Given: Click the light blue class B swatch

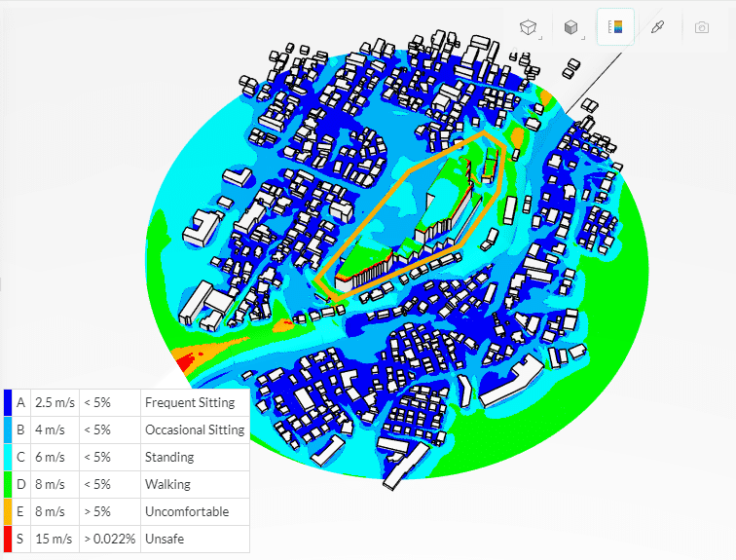Looking at the screenshot, I should click(8, 429).
